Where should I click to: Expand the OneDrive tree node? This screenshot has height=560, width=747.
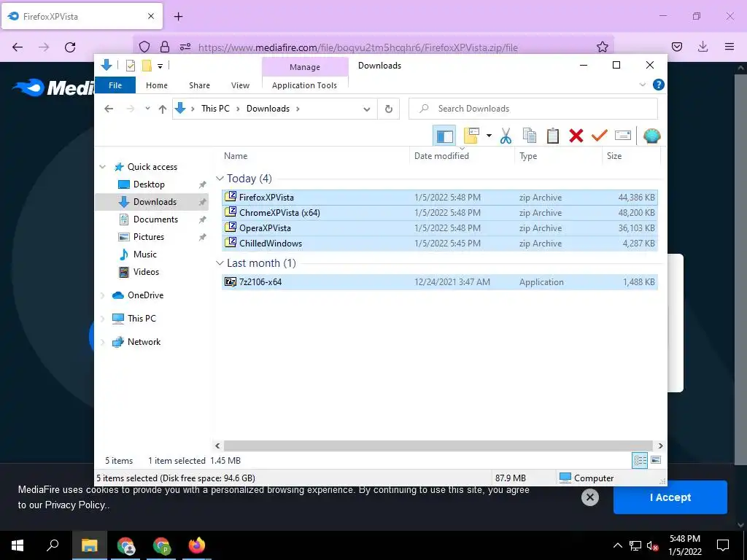(102, 295)
